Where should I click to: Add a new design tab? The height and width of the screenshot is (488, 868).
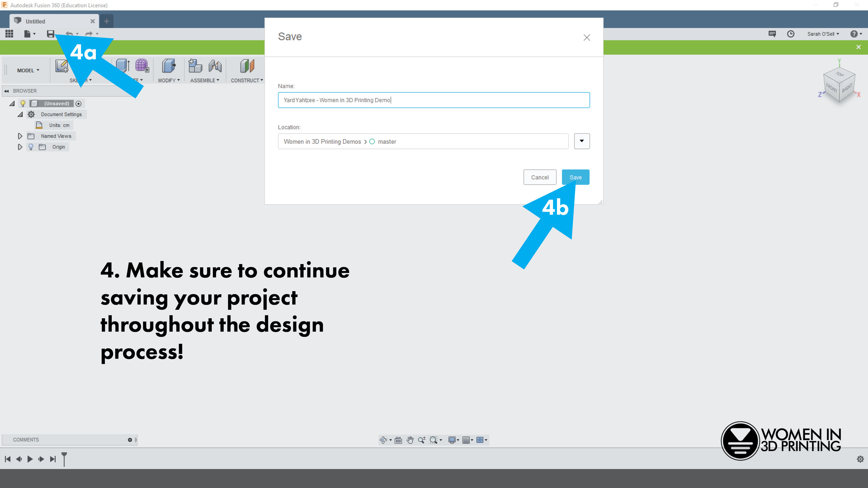tap(107, 21)
